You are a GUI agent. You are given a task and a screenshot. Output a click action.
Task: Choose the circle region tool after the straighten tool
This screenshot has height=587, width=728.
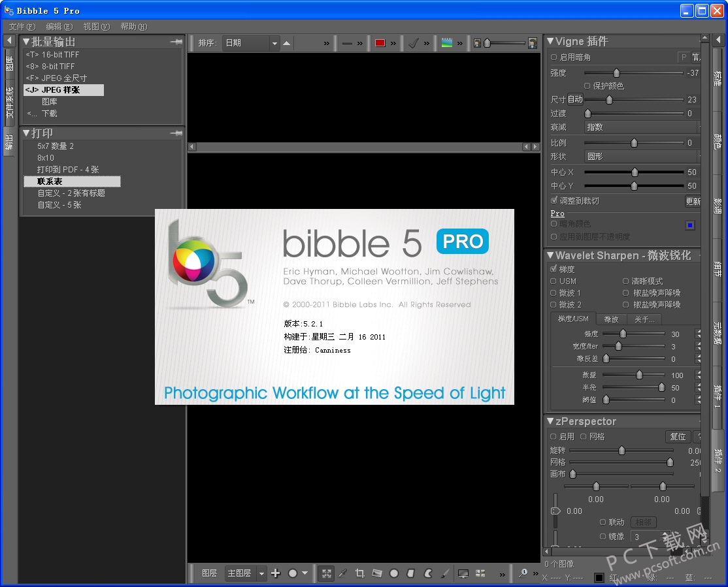[393, 573]
